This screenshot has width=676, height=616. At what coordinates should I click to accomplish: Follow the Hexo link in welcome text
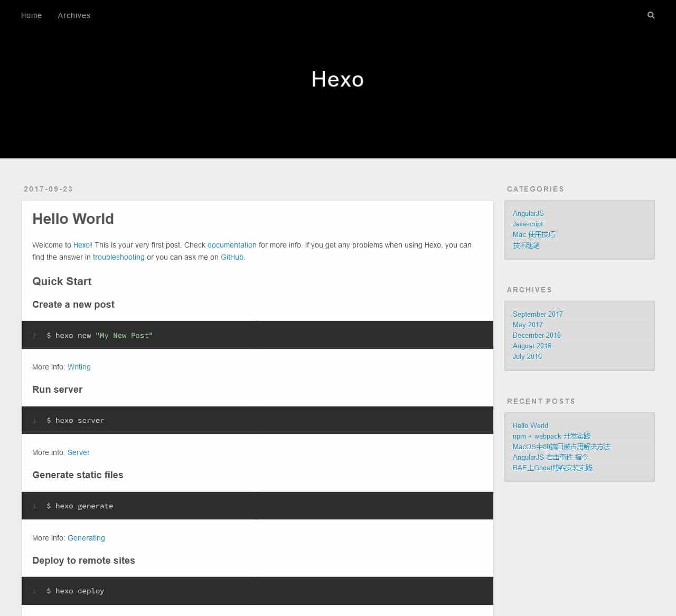(81, 245)
